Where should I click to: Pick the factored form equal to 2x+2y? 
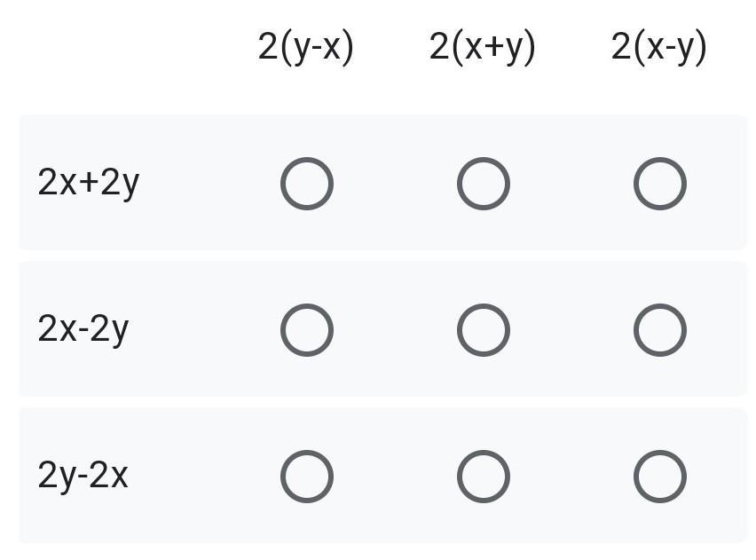(x=483, y=184)
